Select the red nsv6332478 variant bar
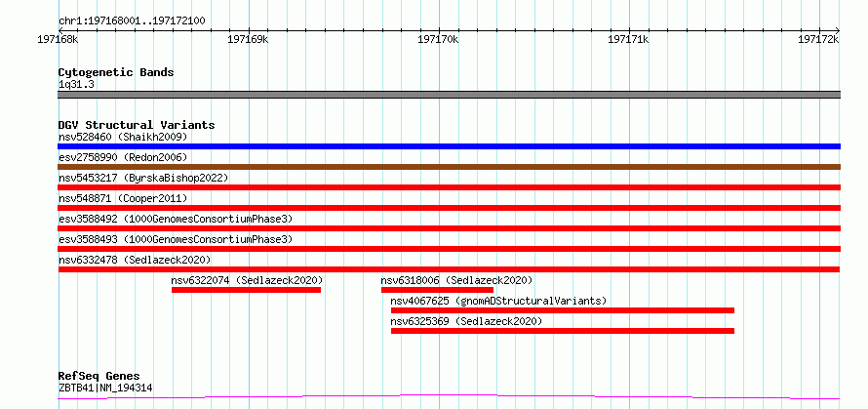Viewport: 868px width, 409px height. click(x=449, y=269)
